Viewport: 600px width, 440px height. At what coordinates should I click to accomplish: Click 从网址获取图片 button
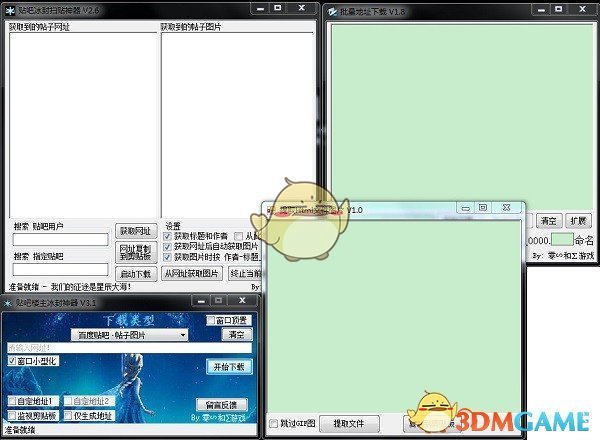click(192, 274)
